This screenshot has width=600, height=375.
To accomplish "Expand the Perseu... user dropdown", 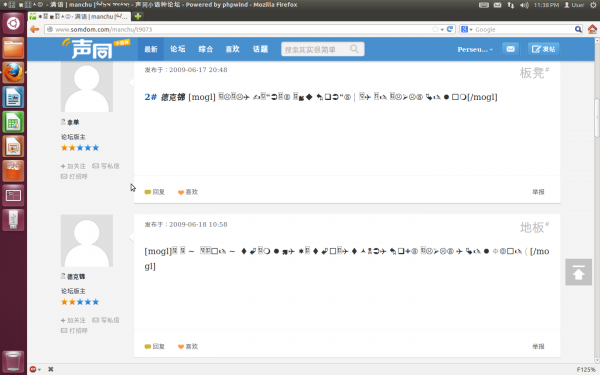I will tap(475, 49).
